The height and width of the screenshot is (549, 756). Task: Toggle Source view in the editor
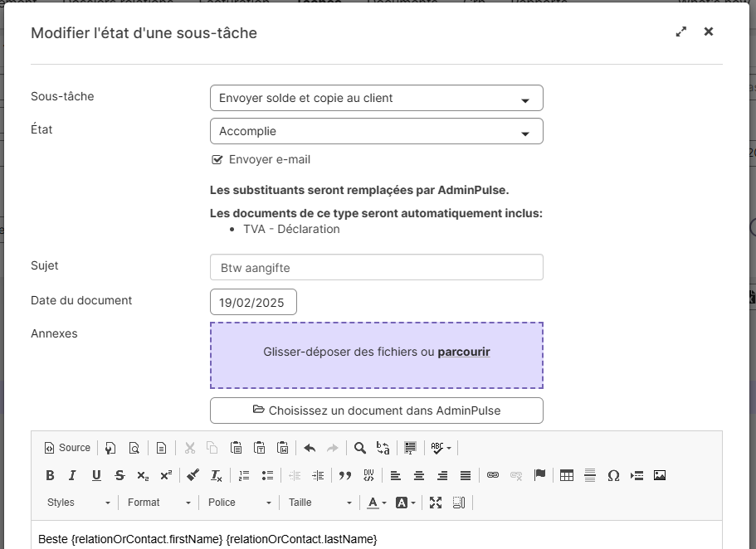click(x=67, y=448)
